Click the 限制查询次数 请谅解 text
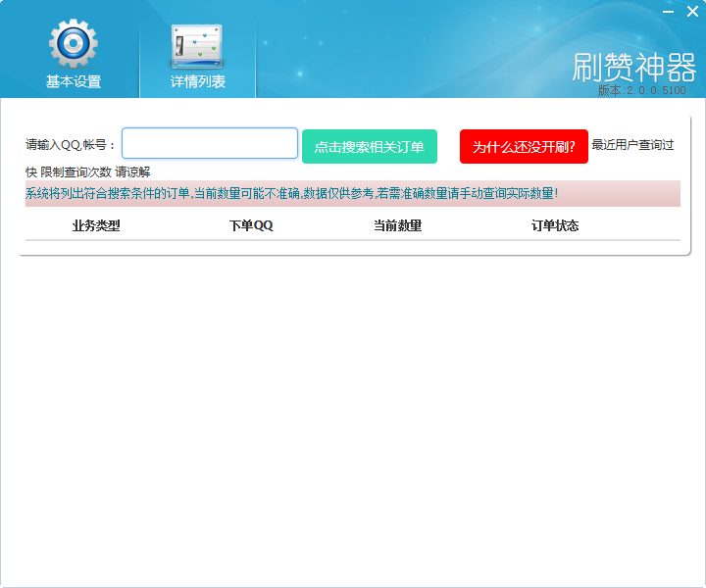 coord(95,171)
